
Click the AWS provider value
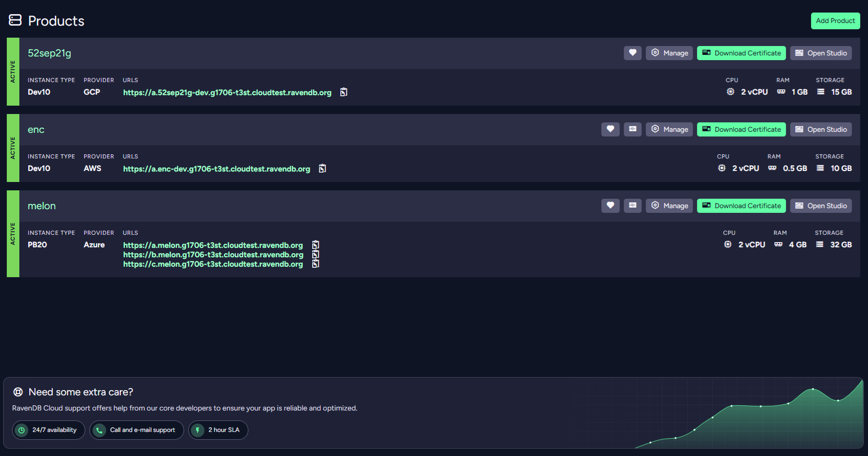[x=93, y=168]
